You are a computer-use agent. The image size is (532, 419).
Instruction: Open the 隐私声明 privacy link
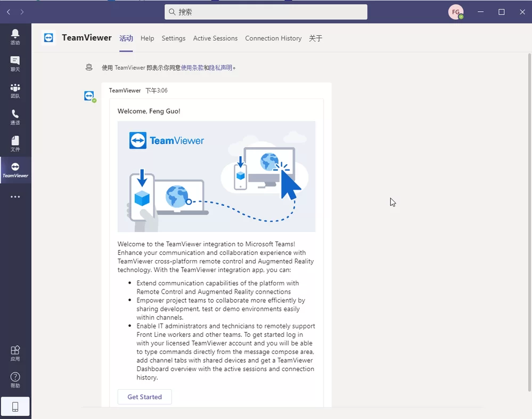(219, 68)
